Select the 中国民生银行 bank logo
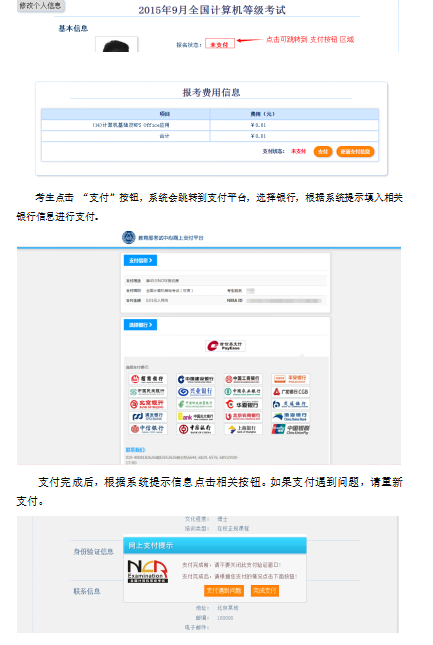 (148, 392)
